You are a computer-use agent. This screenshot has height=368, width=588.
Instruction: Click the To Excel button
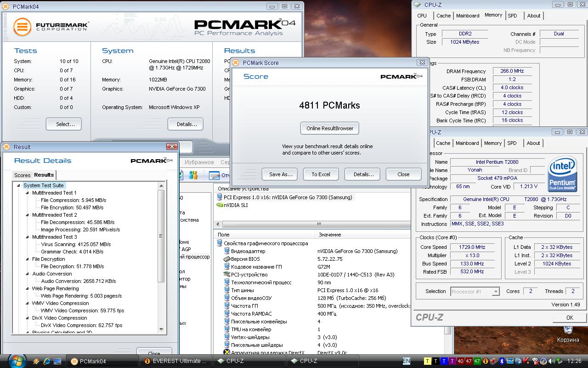321,174
